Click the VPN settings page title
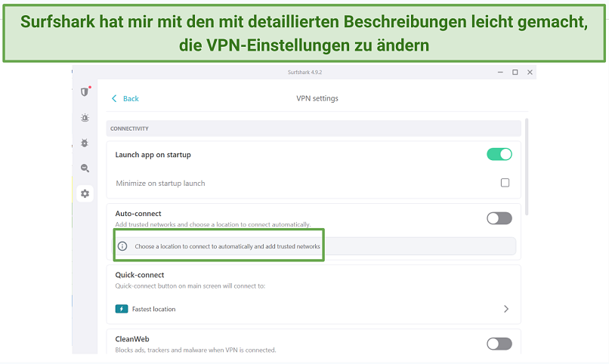 pyautogui.click(x=317, y=99)
